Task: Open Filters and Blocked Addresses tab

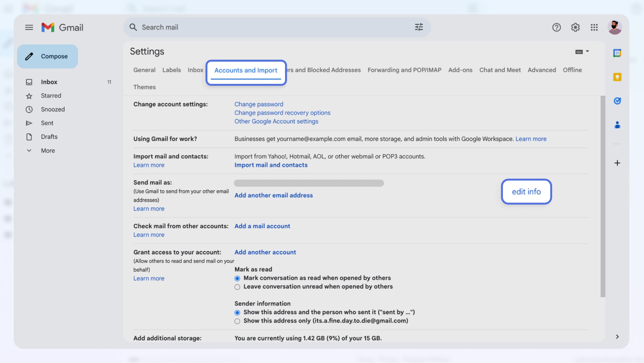Action: click(324, 70)
